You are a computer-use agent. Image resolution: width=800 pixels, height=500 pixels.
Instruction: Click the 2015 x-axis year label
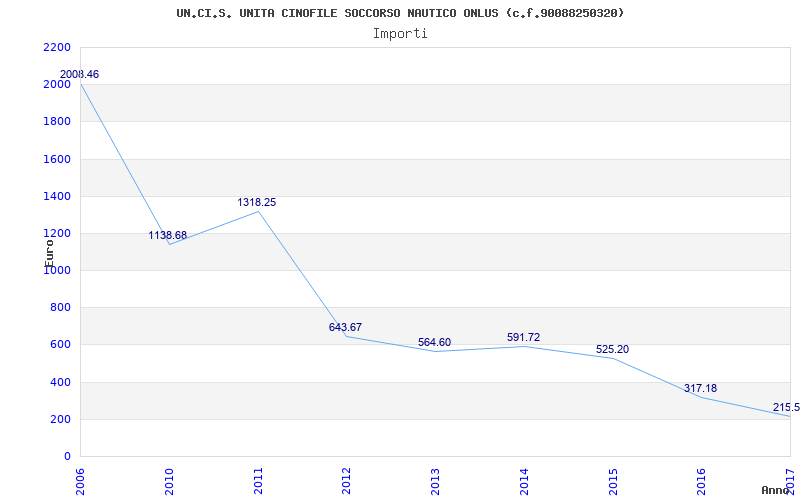pos(613,481)
